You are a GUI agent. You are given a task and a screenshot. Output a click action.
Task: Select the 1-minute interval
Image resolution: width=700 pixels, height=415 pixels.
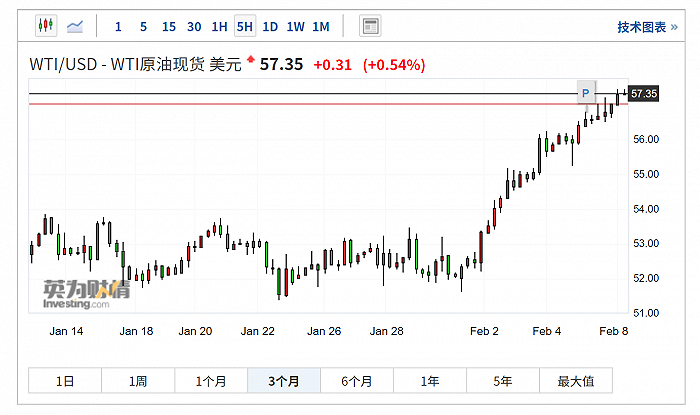118,27
